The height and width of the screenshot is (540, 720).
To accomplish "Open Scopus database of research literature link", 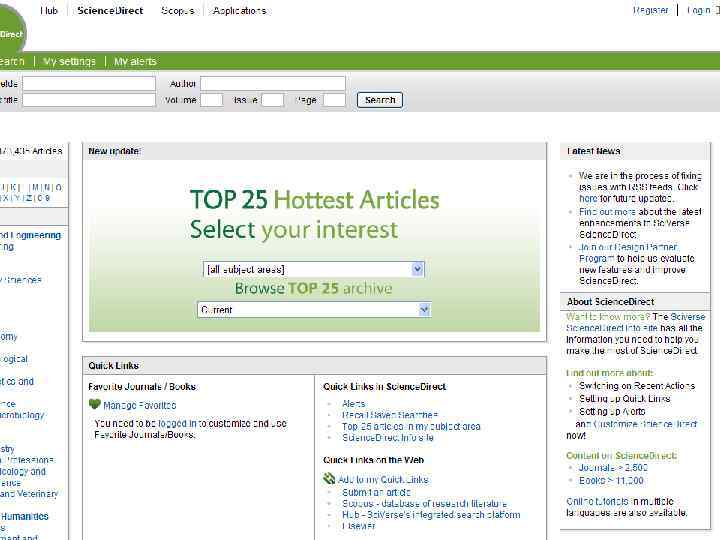I will tap(424, 504).
